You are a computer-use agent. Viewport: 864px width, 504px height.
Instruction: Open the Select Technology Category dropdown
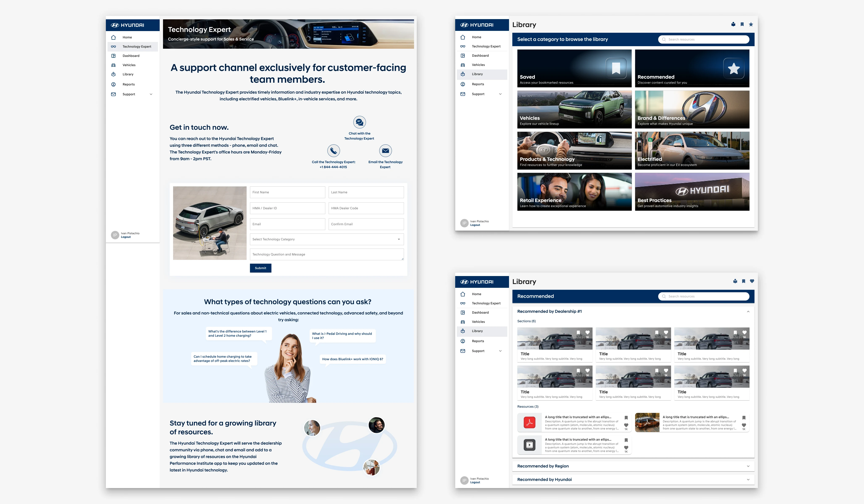point(327,239)
